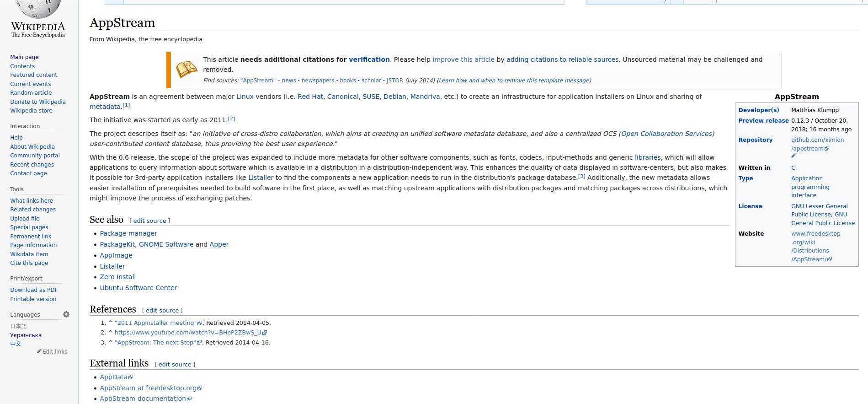This screenshot has height=404, width=868.
Task: Open the Linux article link
Action: (245, 97)
